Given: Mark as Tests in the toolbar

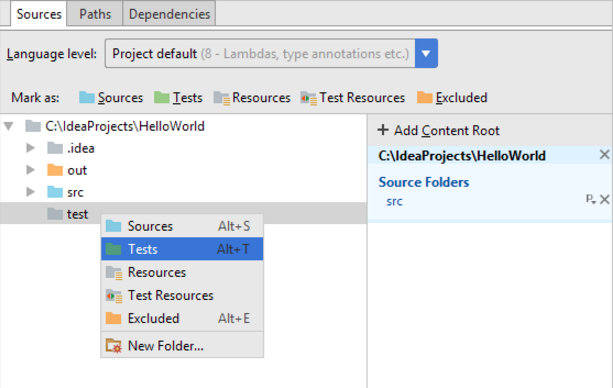Looking at the screenshot, I should click(178, 97).
